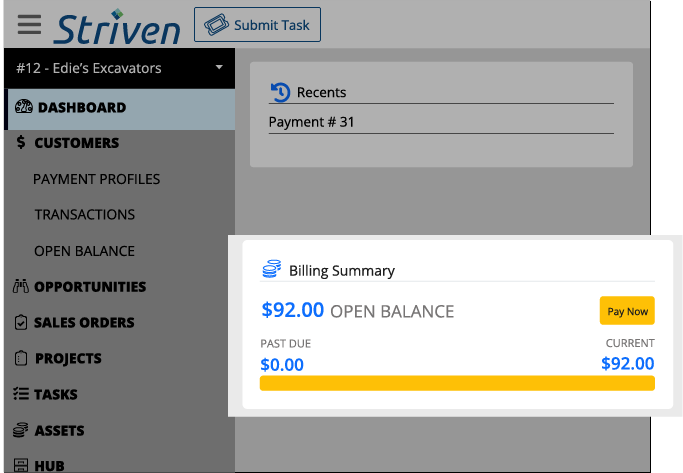
Task: Open recent item Payment # 31
Action: coord(311,122)
